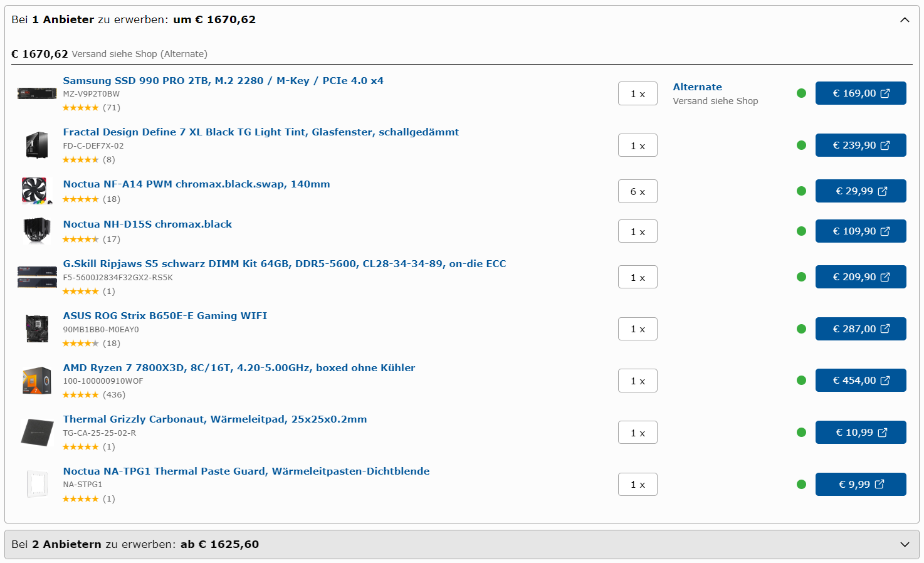Click the Fractal Design case thumbnail
924x563 pixels.
point(37,145)
